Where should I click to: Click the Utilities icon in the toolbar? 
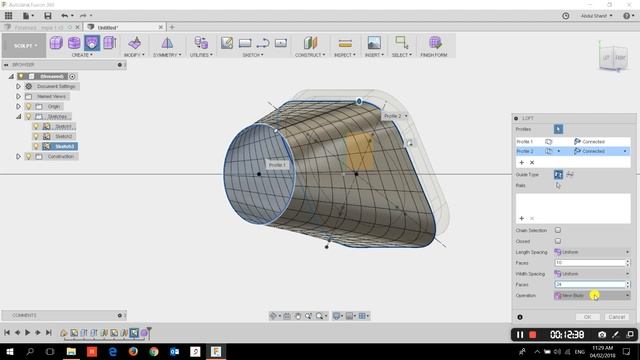tap(201, 42)
